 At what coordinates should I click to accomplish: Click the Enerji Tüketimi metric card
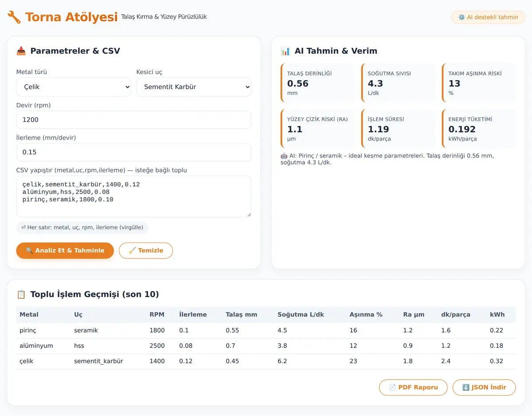[479, 129]
